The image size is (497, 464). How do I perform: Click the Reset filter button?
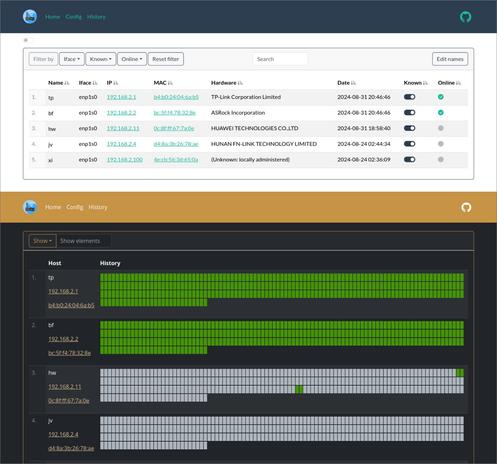(166, 59)
